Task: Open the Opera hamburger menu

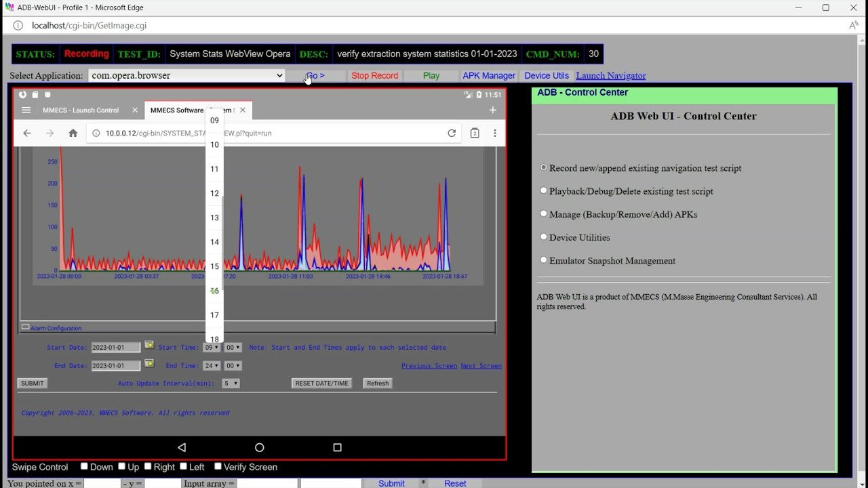Action: click(26, 110)
